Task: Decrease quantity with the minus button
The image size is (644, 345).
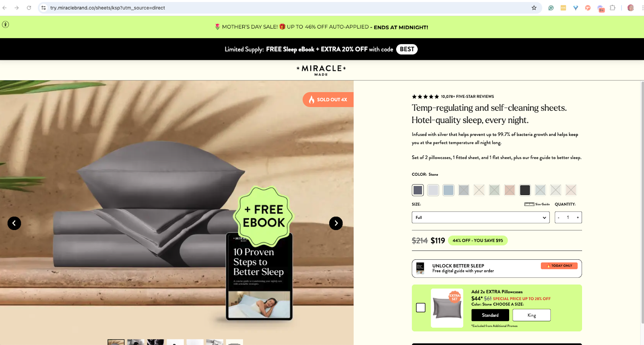Action: tap(559, 218)
